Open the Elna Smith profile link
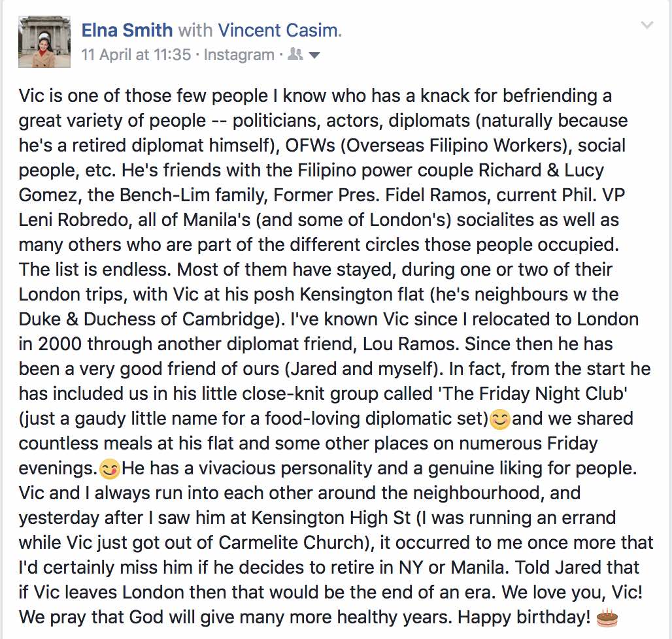Viewport: 672px width, 639px height. [x=127, y=31]
